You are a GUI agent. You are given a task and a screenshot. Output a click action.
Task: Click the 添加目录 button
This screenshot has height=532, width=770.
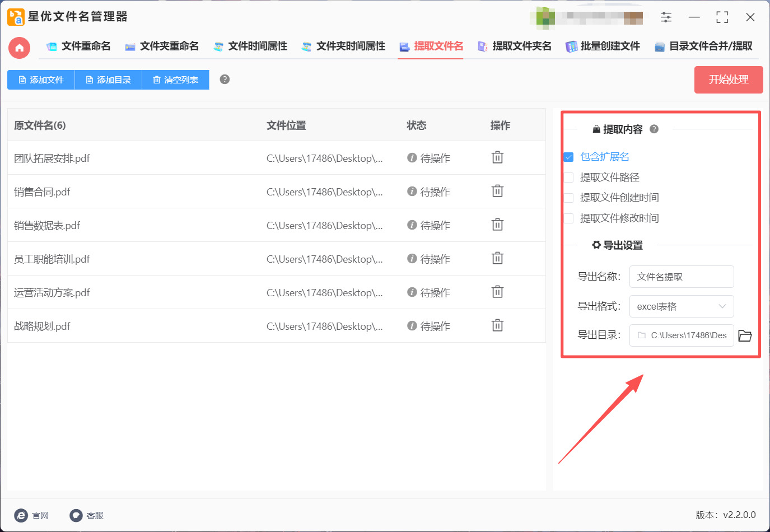108,80
